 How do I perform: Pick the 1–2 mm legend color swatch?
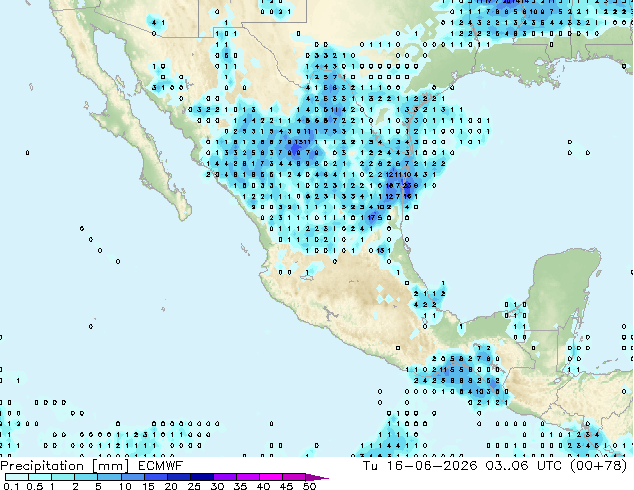(63, 477)
